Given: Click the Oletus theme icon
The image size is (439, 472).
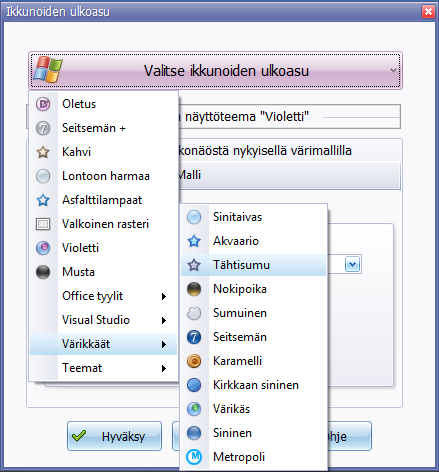Looking at the screenshot, I should (x=43, y=104).
